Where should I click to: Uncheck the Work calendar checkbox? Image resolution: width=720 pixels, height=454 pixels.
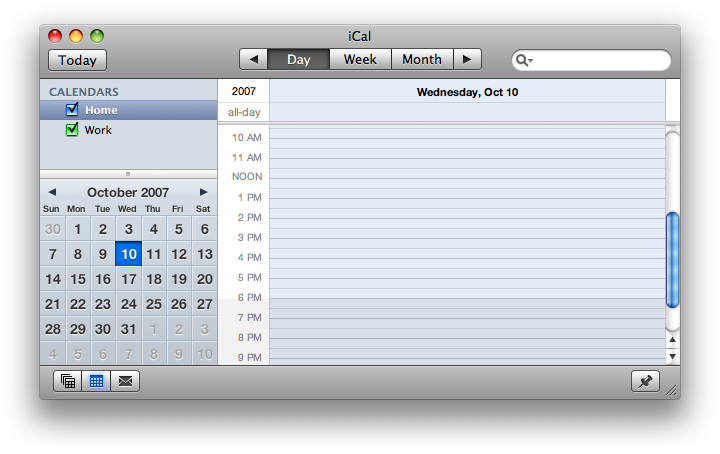pyautogui.click(x=72, y=130)
